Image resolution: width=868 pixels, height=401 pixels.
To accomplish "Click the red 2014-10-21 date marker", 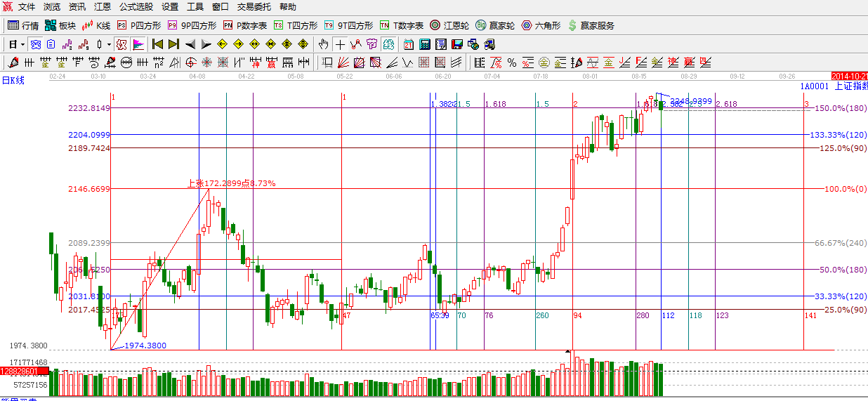I will [x=849, y=76].
